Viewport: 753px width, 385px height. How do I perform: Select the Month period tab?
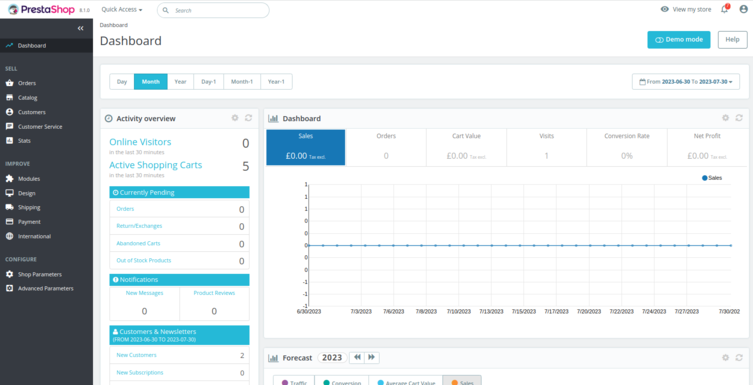[151, 82]
